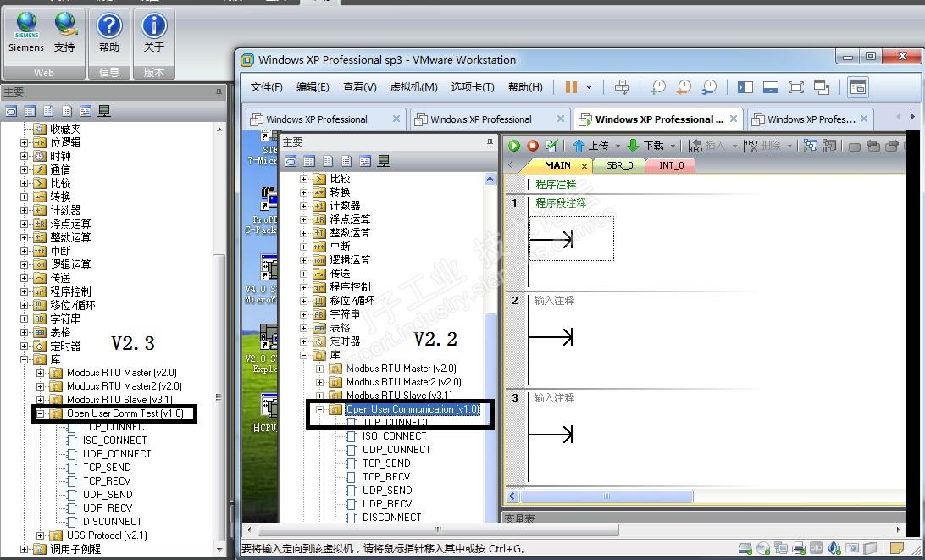
Task: Select Open User Comm Test (v1.0) item
Action: coord(125,413)
